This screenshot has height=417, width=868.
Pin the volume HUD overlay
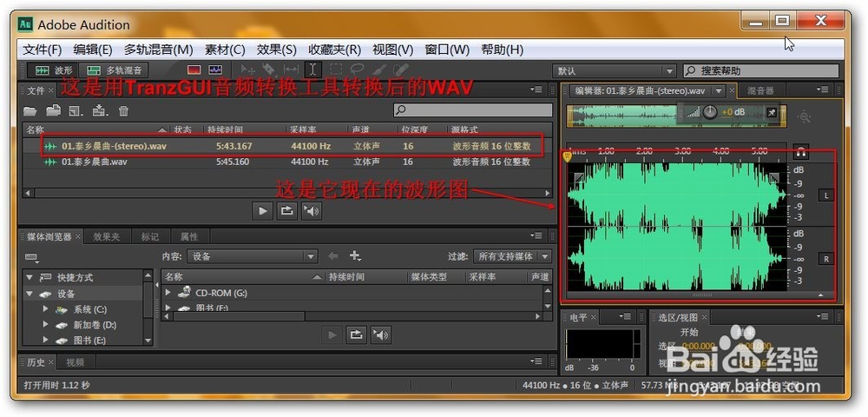coord(772,112)
